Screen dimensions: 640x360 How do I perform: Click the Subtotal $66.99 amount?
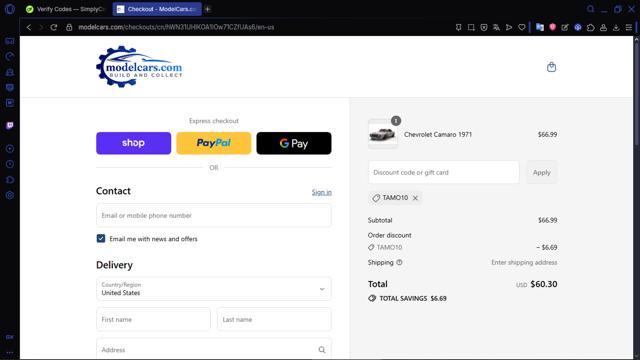547,220
